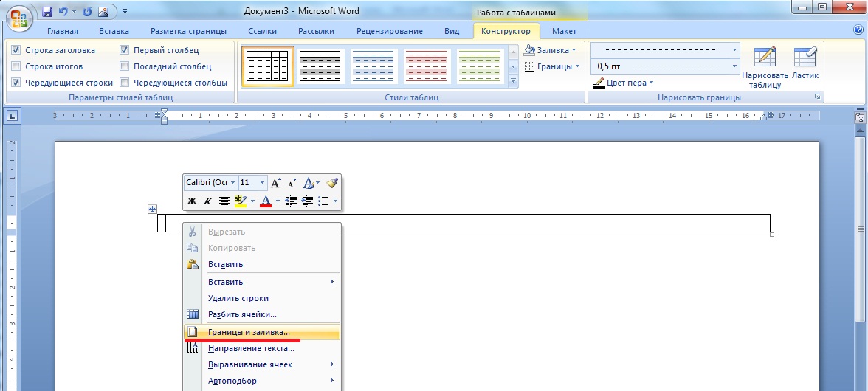868x391 pixels.
Task: Expand Заливка dropdown arrow
Action: (573, 49)
